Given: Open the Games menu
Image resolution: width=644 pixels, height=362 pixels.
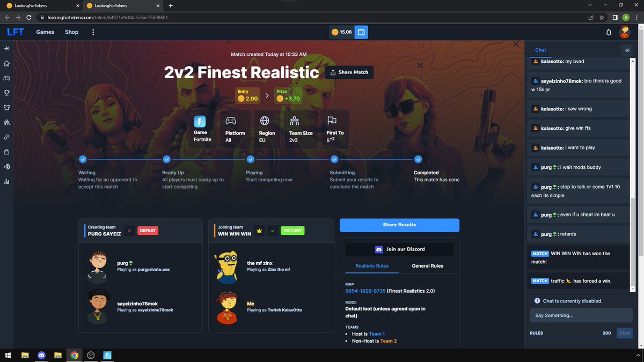Looking at the screenshot, I should click(45, 32).
